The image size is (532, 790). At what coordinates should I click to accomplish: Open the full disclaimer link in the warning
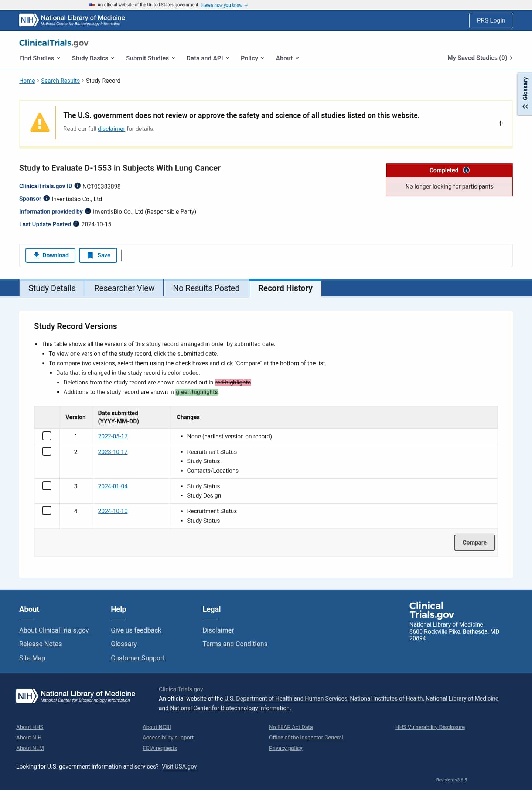pos(111,129)
